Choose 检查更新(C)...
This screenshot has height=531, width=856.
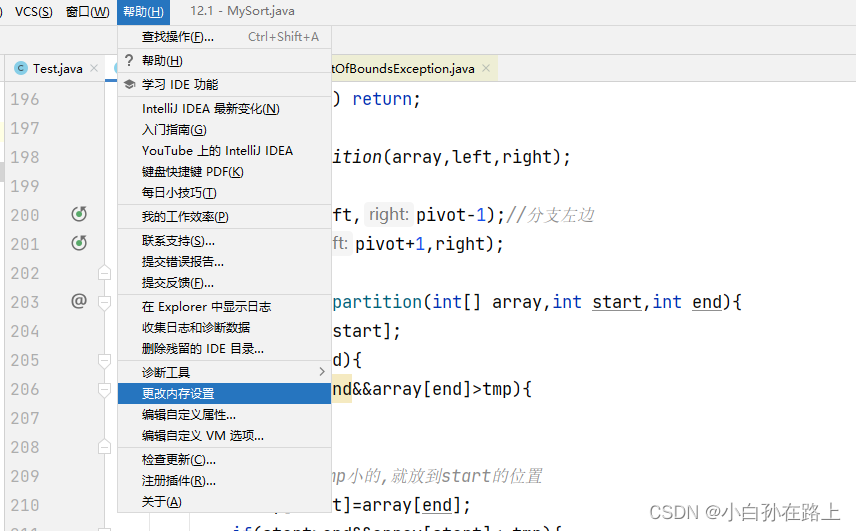point(224,460)
